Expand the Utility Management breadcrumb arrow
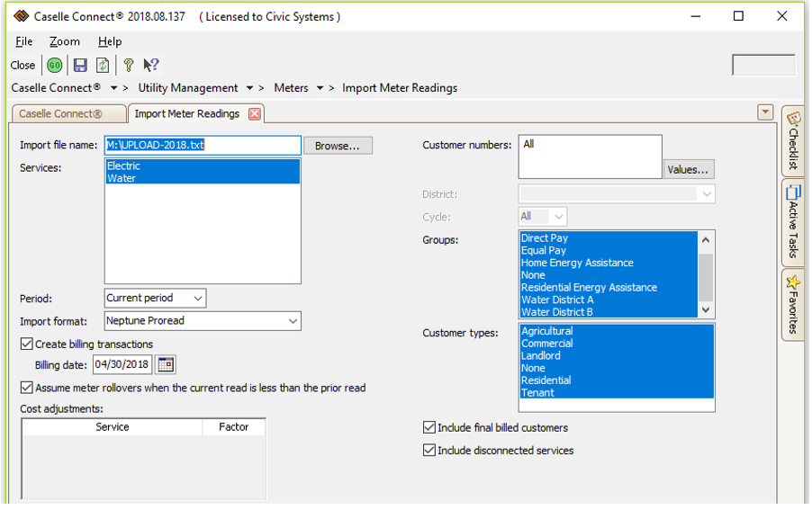Image resolution: width=812 pixels, height=510 pixels. (x=249, y=88)
